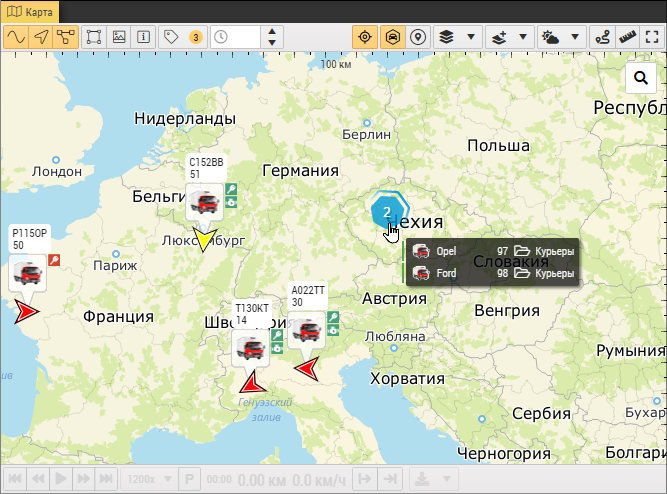Click the red direction arrow near Франция
The image size is (667, 494).
[26, 311]
